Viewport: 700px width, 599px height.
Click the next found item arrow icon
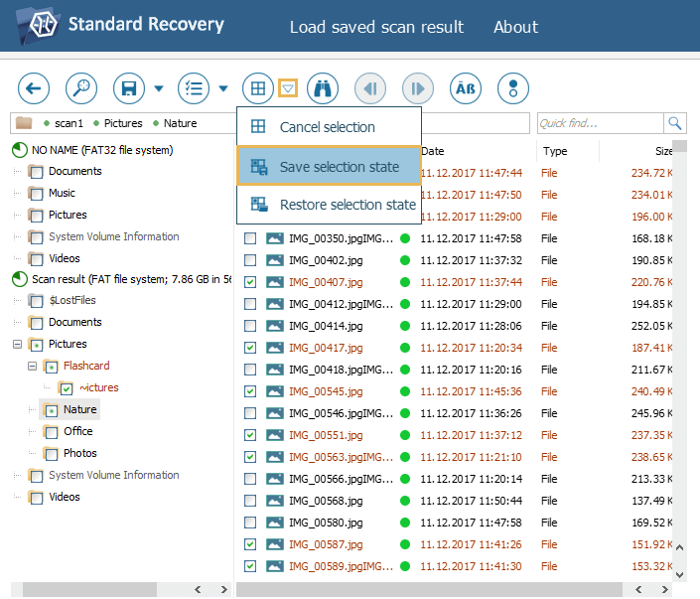pos(418,88)
